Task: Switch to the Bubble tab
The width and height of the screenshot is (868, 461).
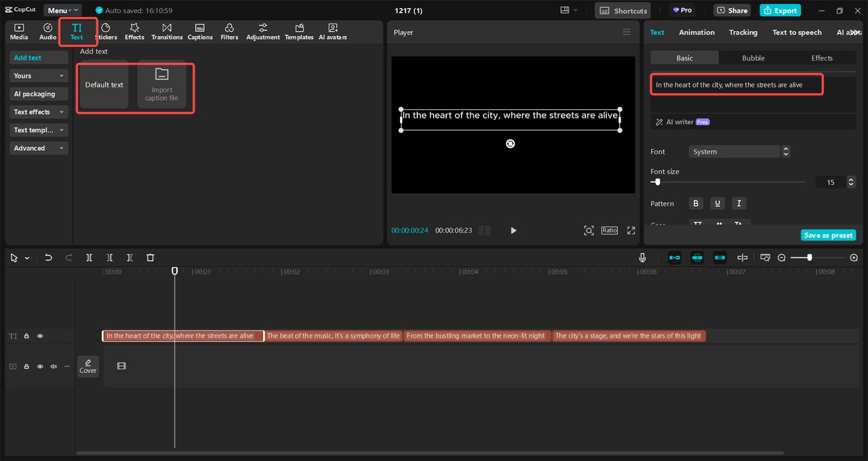Action: tap(753, 58)
